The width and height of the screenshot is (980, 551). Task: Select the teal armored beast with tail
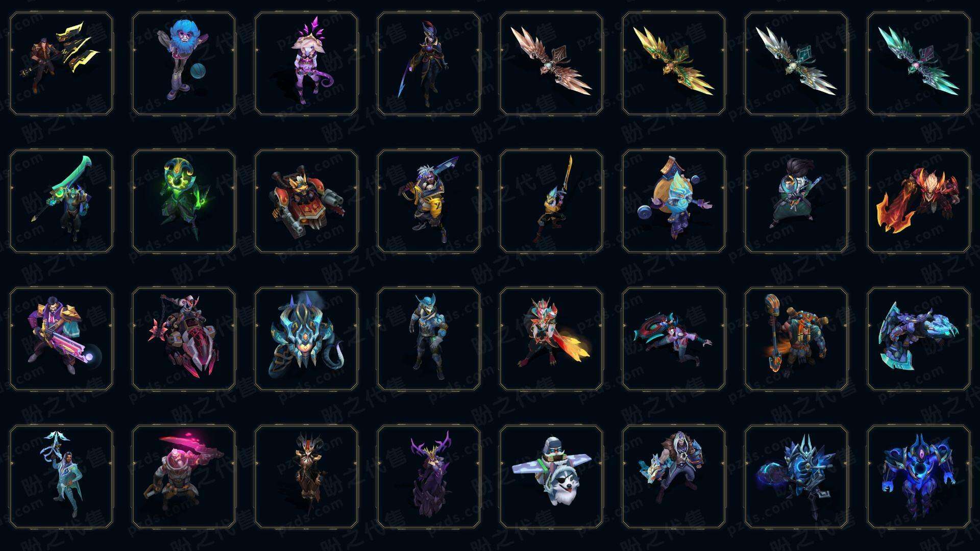coord(306,339)
